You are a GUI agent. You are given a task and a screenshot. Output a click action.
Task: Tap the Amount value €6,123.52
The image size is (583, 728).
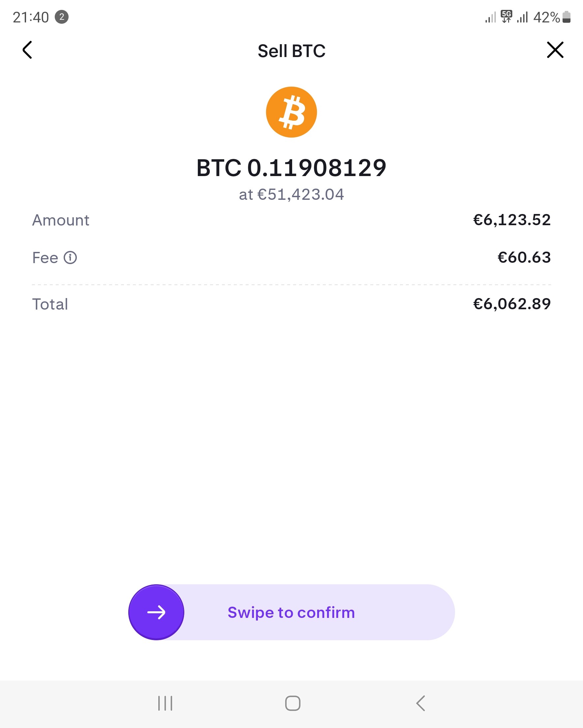coord(512,220)
